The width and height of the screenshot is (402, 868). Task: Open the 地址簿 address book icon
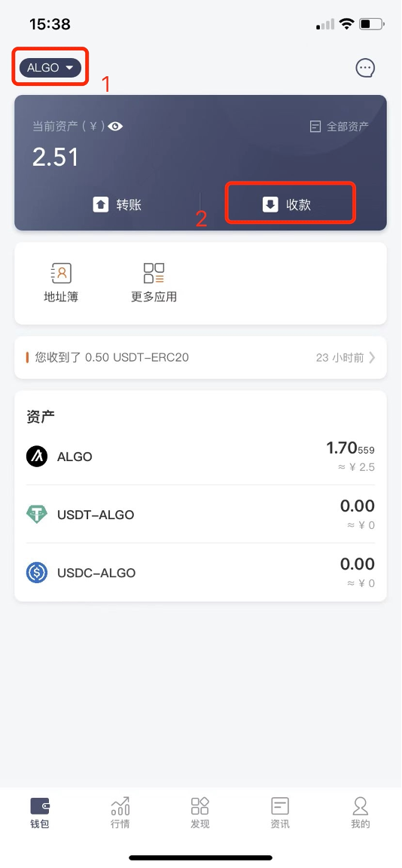point(62,283)
